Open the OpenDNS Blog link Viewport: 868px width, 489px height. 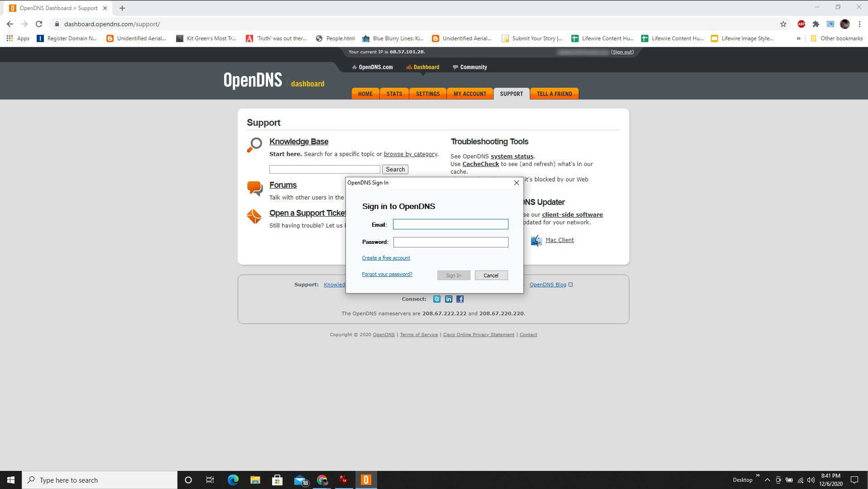548,285
